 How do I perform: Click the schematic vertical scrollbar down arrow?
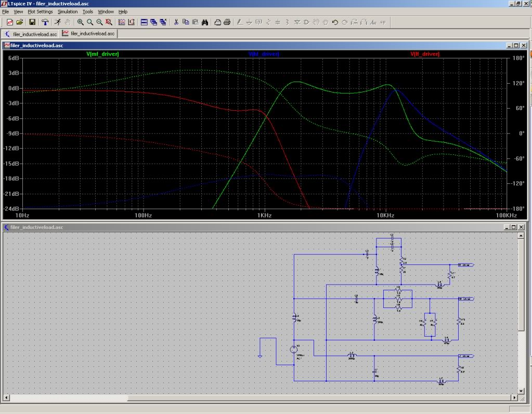pos(521,391)
